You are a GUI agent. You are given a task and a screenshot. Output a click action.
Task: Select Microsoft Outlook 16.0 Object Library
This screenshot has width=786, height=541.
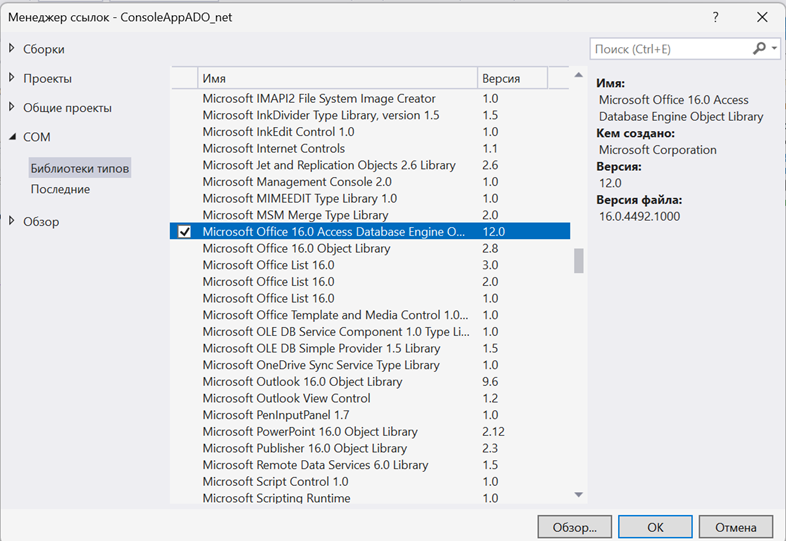point(302,382)
